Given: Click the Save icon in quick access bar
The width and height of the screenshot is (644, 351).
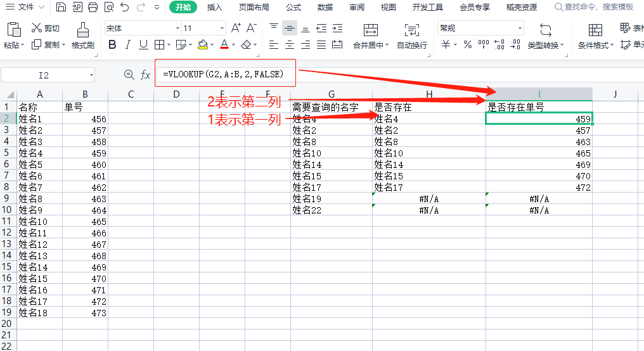Looking at the screenshot, I should coord(61,8).
